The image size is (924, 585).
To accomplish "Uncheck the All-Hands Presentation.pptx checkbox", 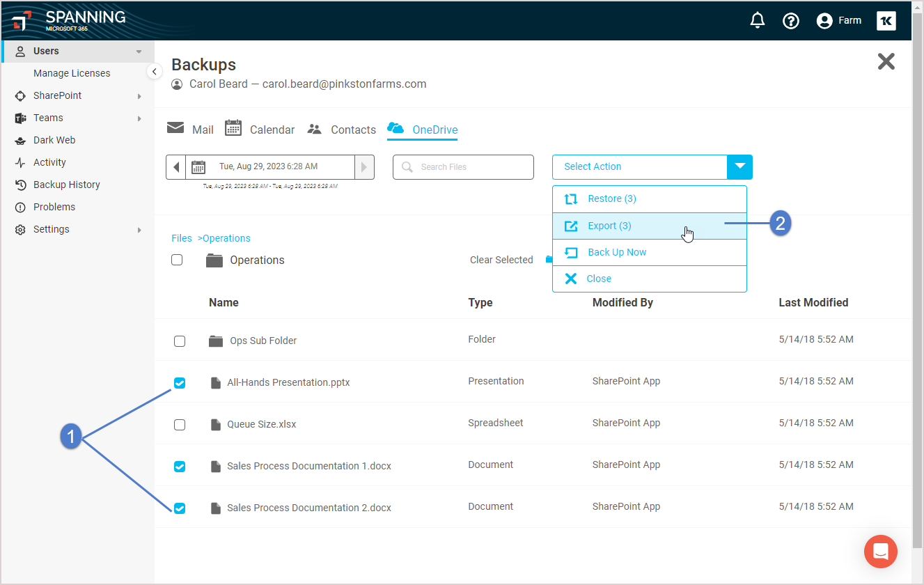I will point(180,383).
